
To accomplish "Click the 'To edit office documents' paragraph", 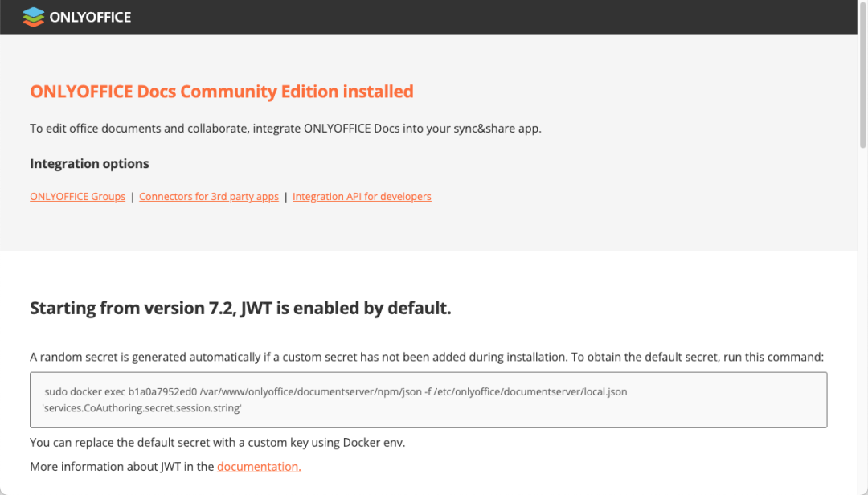I will (285, 129).
